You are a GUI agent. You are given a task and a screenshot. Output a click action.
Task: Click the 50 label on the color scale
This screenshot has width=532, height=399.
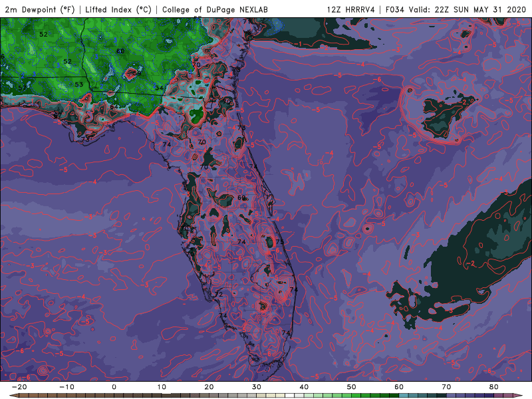pos(352,387)
